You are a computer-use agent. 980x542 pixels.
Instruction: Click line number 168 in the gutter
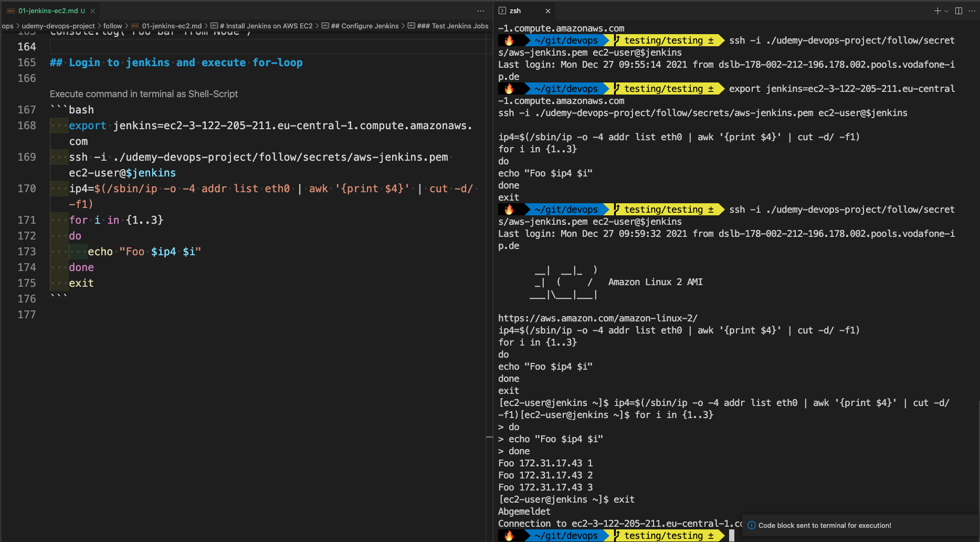pos(27,126)
